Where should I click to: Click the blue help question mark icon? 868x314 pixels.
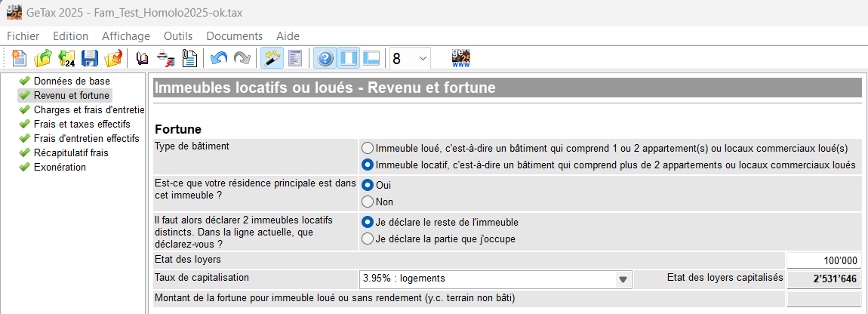325,58
